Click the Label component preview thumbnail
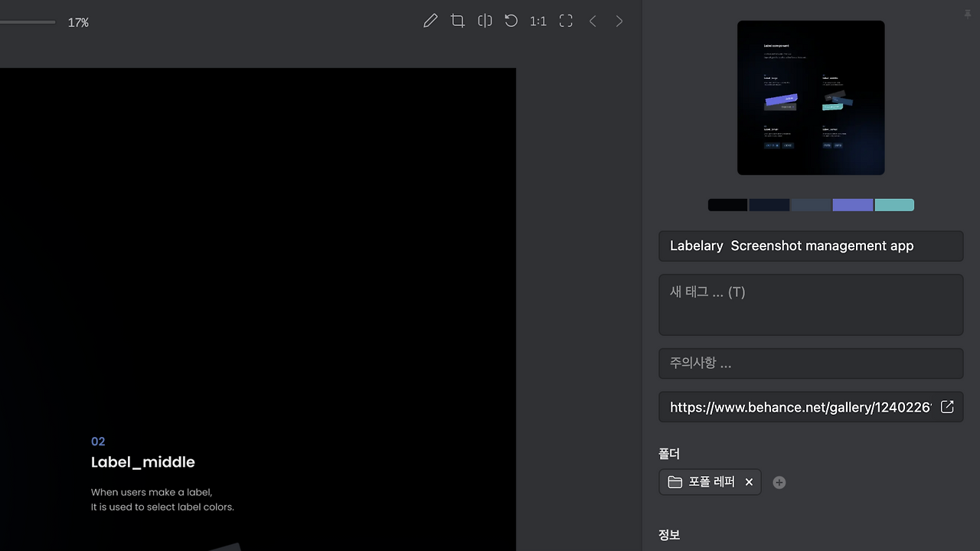The width and height of the screenshot is (980, 551). [811, 98]
